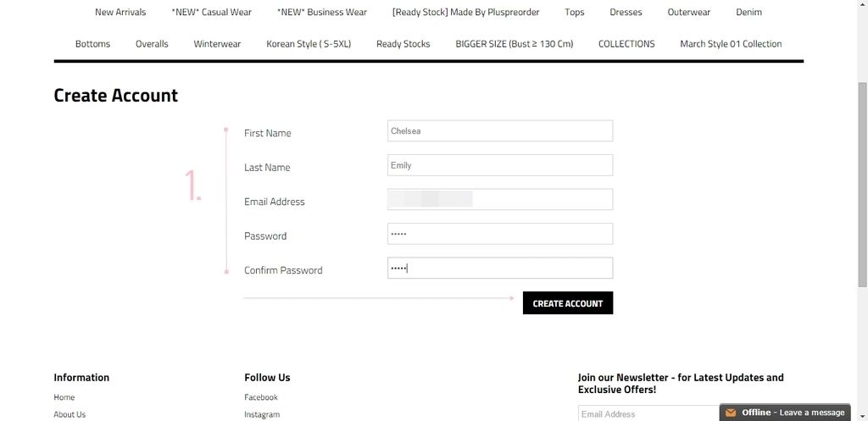Click the Password input box
This screenshot has height=421, width=868.
[x=500, y=234]
